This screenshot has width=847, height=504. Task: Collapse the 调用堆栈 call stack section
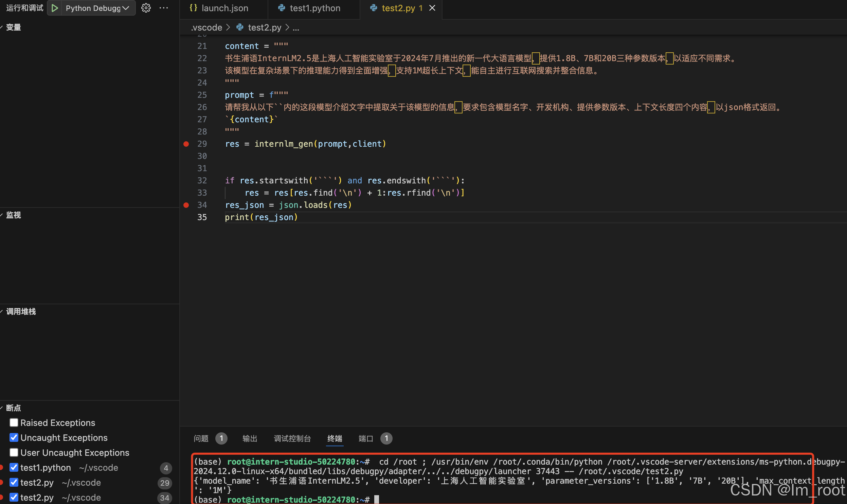pyautogui.click(x=20, y=311)
